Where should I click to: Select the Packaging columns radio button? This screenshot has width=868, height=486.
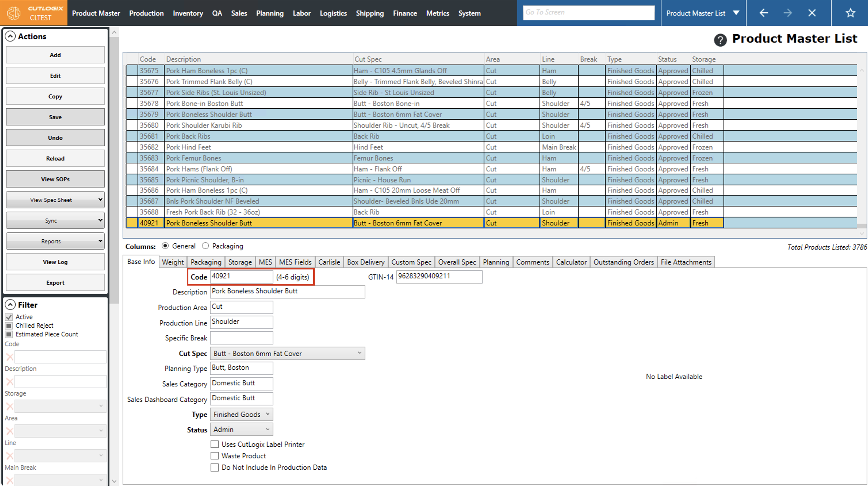206,246
